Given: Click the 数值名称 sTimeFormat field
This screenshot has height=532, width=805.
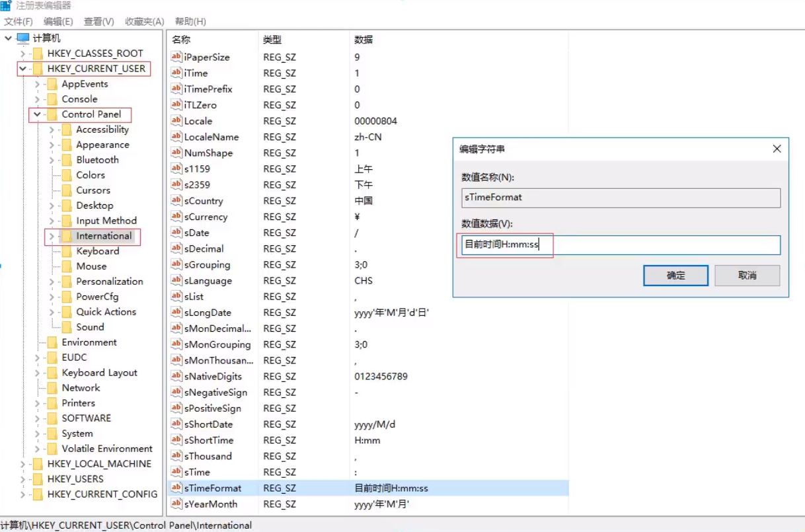Looking at the screenshot, I should (621, 198).
